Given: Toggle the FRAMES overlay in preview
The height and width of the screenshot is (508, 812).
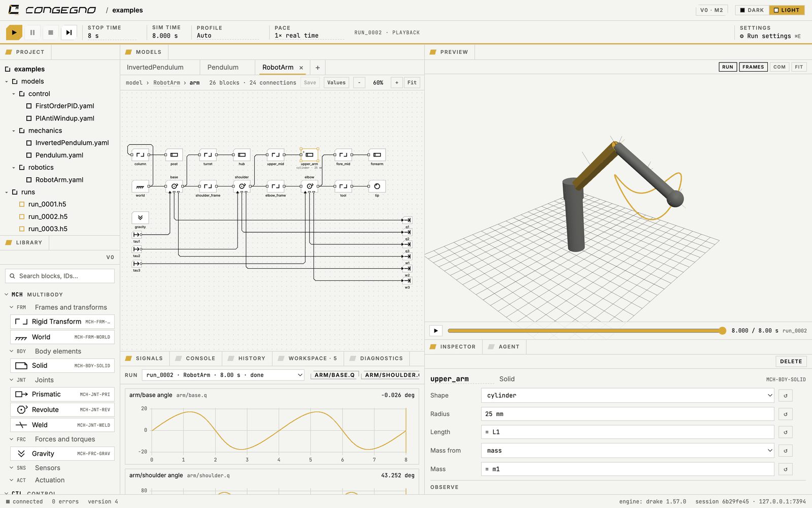Looking at the screenshot, I should click(x=753, y=67).
